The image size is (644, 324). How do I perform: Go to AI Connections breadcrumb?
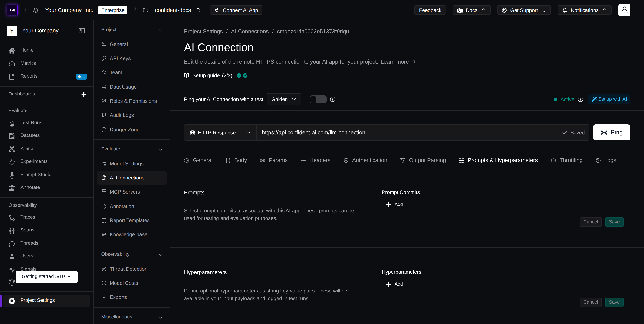pyautogui.click(x=250, y=32)
